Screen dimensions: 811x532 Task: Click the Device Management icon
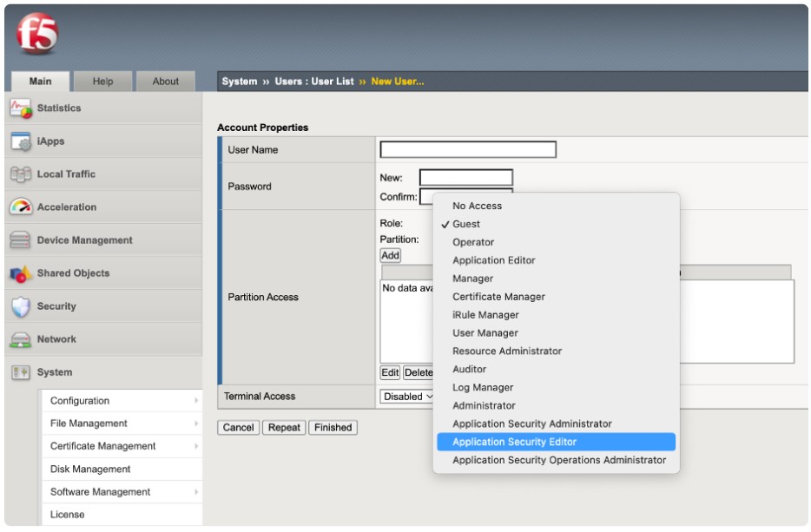coord(20,240)
